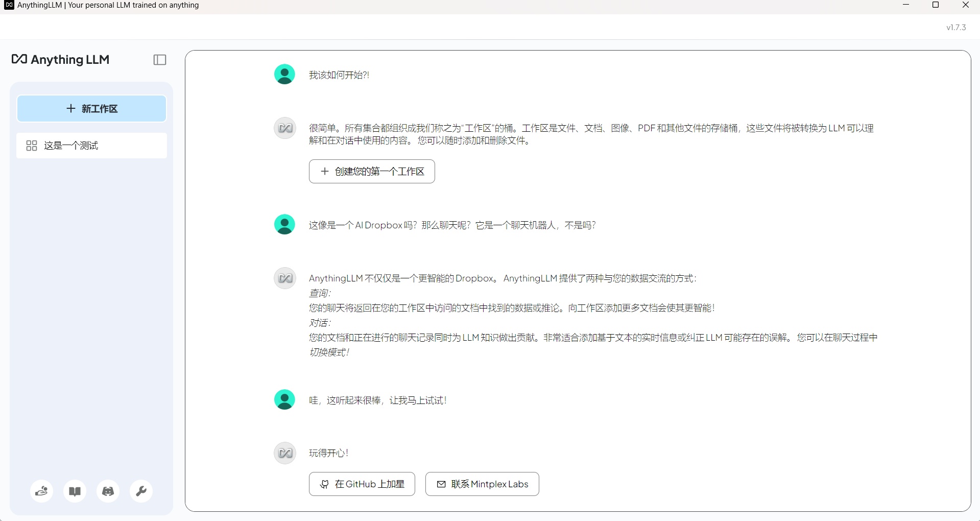Open the documentation book icon
Viewport: 980px width, 521px height.
click(75, 491)
